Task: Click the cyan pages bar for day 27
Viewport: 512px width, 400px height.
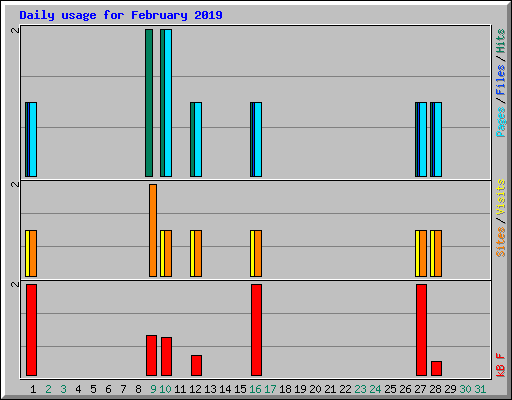Action: click(x=423, y=139)
